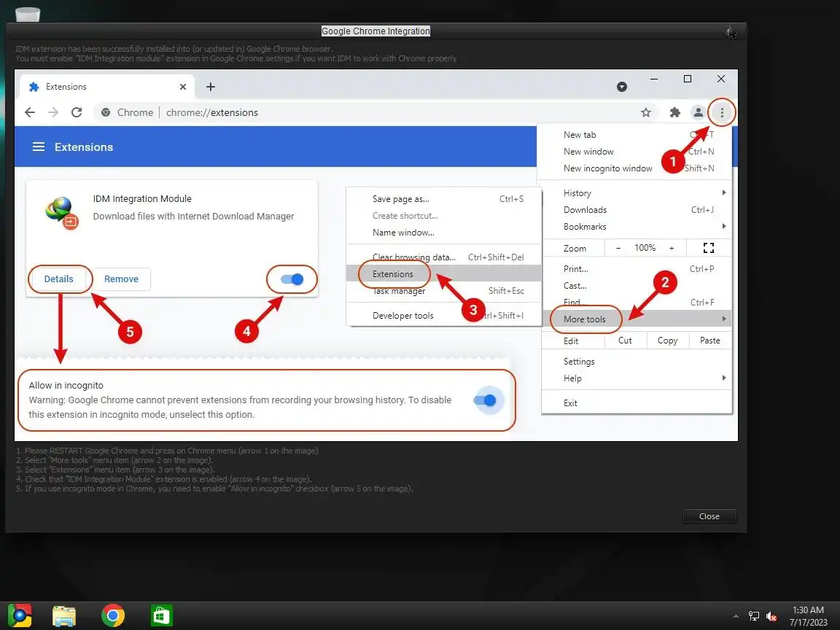Click the Close button in the IDM dialog
Viewport: 840px width, 630px height.
coord(709,516)
